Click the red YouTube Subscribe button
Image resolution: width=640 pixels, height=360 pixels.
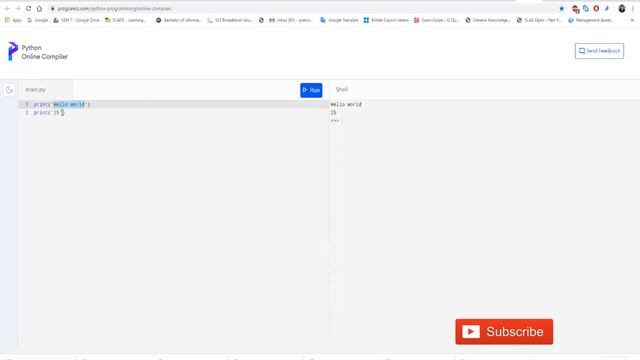click(x=504, y=331)
